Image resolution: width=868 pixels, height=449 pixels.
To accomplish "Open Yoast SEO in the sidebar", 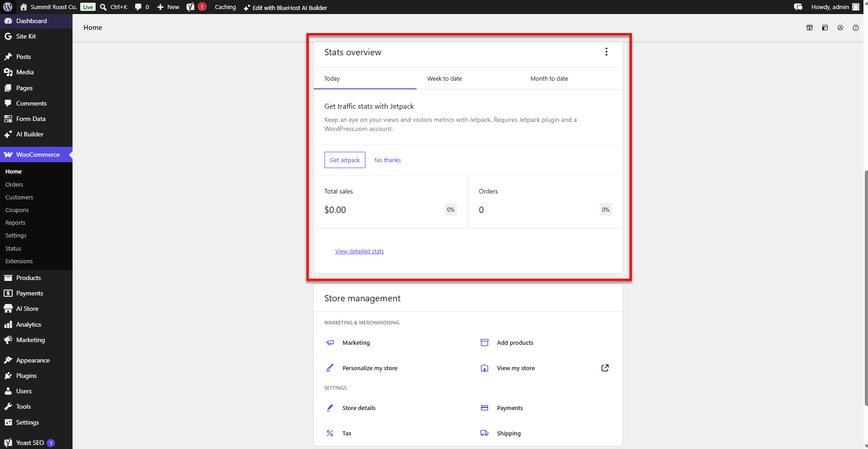I will (x=36, y=443).
